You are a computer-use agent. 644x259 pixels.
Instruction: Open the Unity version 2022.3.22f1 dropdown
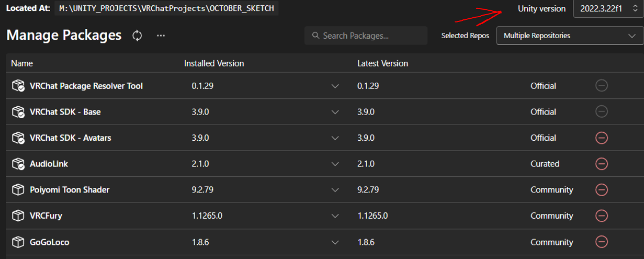tap(608, 9)
